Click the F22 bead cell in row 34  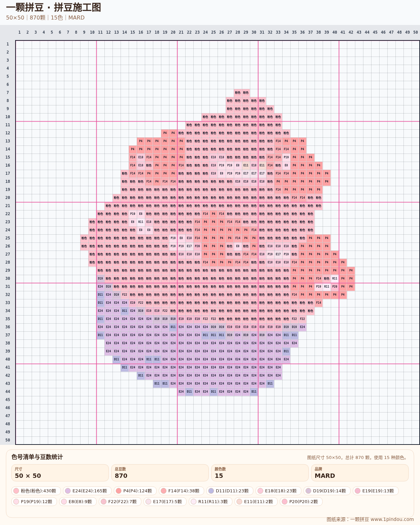(165, 311)
